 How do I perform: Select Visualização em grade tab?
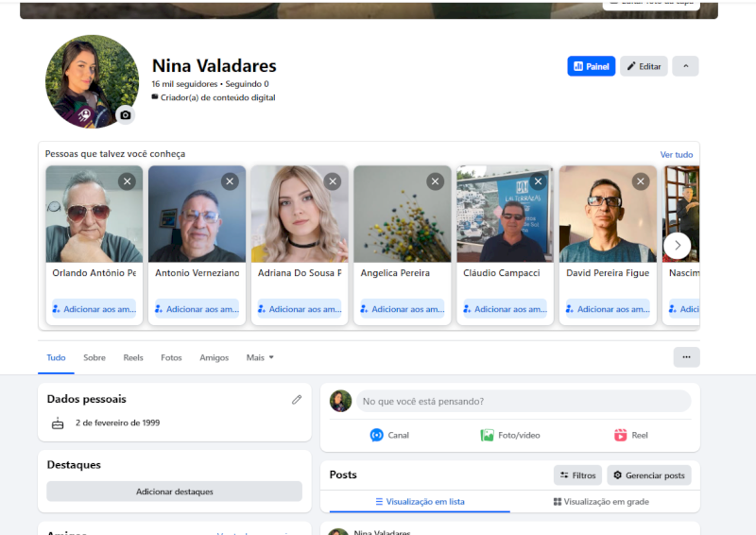point(601,502)
